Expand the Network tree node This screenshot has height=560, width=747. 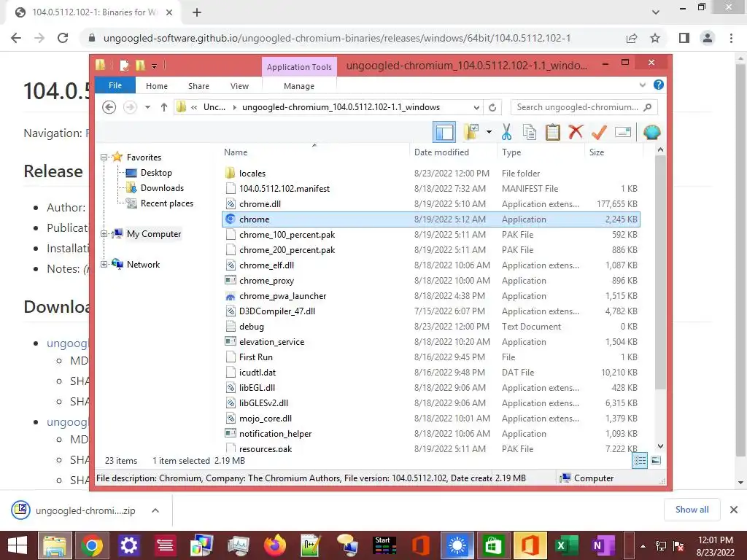[104, 264]
